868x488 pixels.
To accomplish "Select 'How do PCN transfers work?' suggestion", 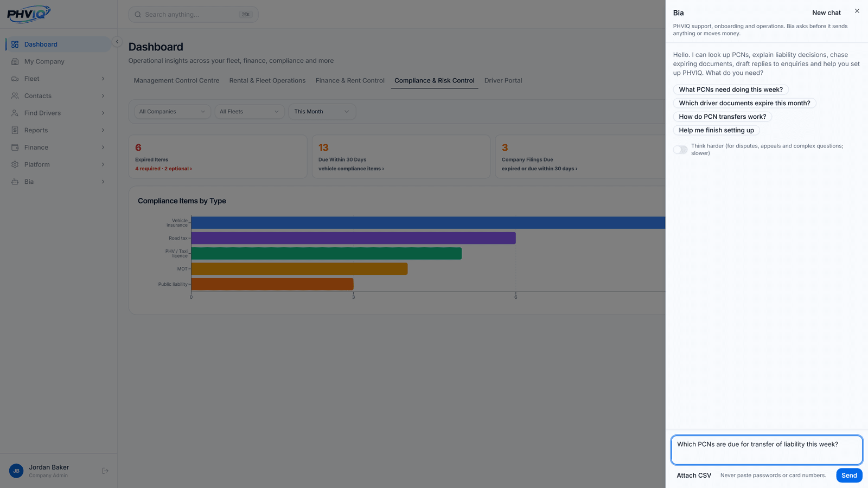I will tap(723, 117).
